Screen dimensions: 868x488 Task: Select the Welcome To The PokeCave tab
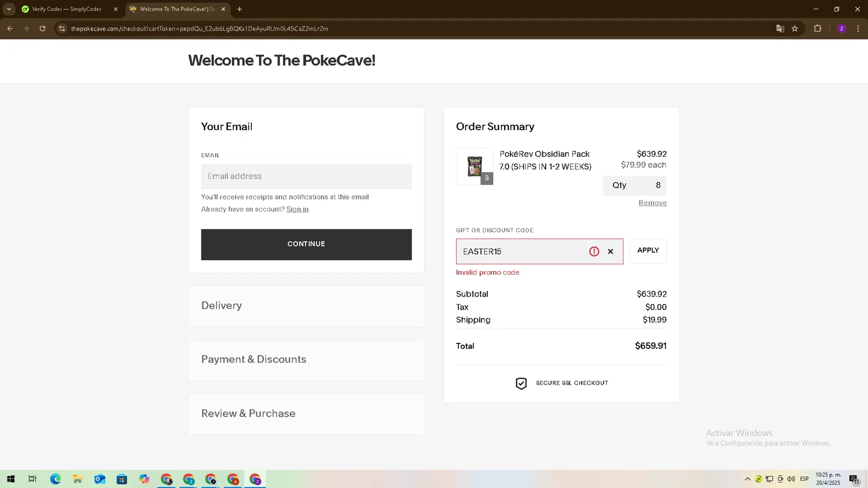(178, 9)
